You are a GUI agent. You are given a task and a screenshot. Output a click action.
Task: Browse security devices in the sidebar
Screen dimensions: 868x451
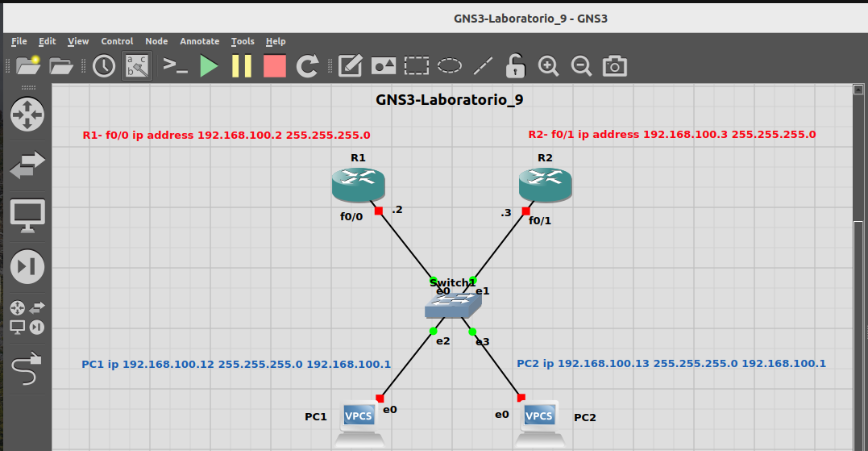tap(27, 266)
